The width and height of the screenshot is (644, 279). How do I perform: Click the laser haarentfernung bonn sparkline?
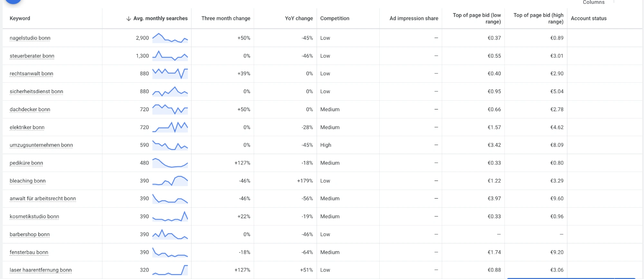coord(170,270)
